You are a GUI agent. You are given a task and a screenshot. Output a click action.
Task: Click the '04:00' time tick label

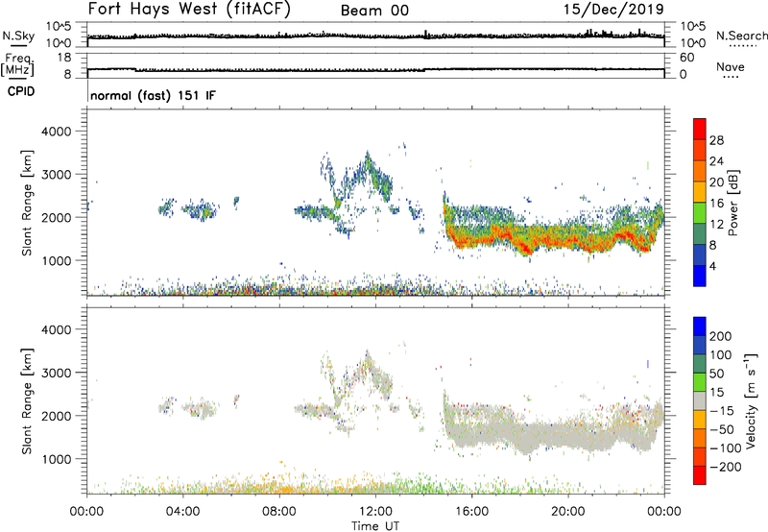[x=183, y=512]
